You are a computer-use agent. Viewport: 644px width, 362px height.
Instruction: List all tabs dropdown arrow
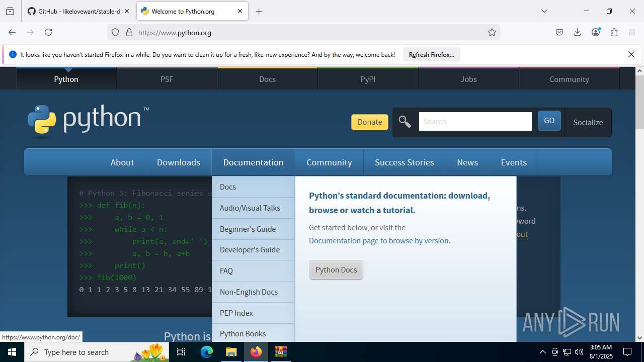tap(544, 11)
